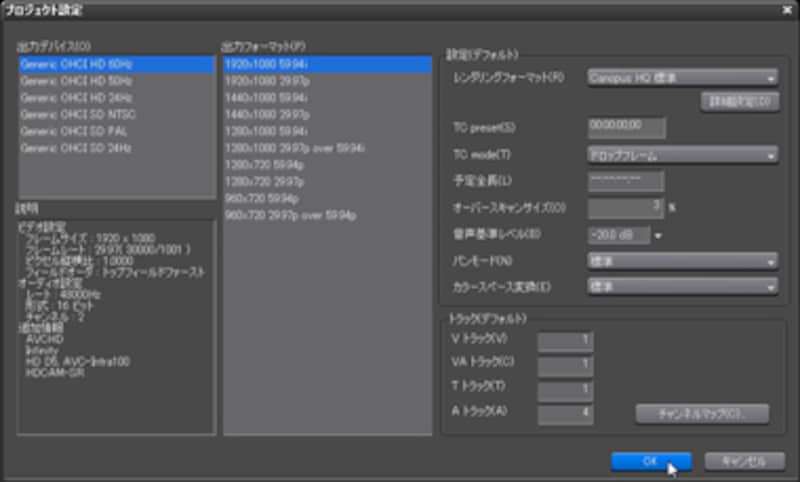Image resolution: width=800 pixels, height=482 pixels.
Task: Choose 1280x1080 29.97p over 59.94i format
Action: click(328, 148)
